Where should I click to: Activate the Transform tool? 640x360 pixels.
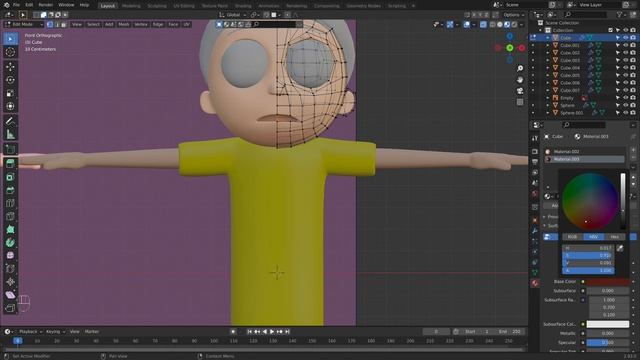[x=10, y=106]
